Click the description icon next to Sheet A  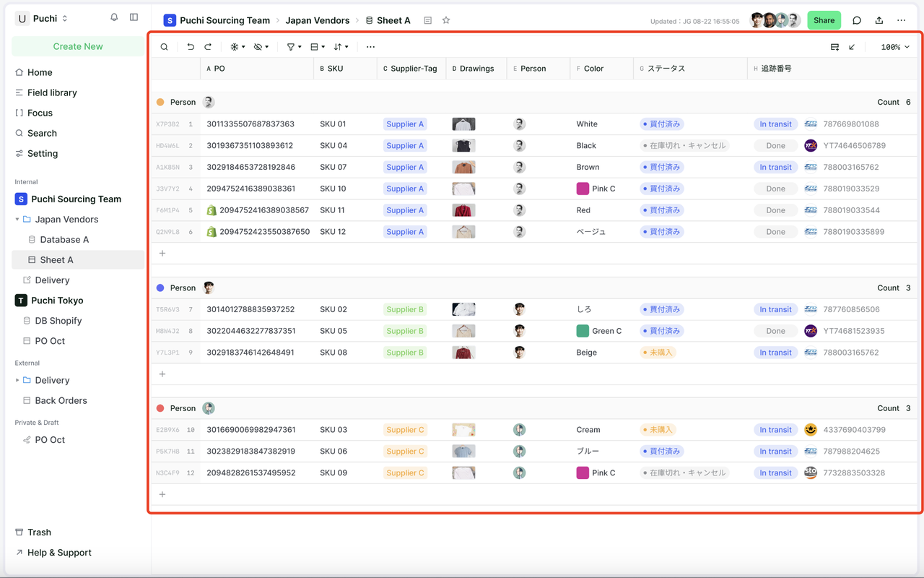(428, 20)
